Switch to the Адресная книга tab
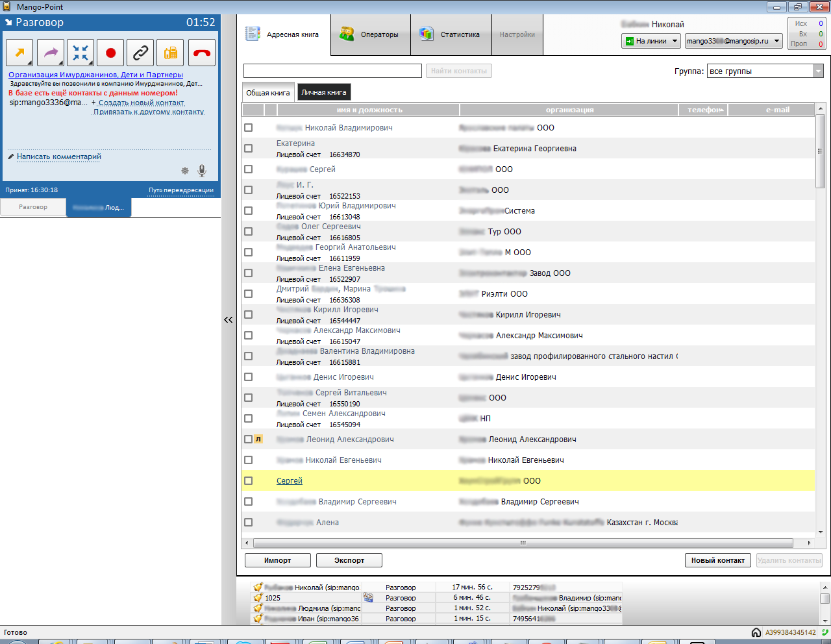The height and width of the screenshot is (644, 831). [x=284, y=35]
